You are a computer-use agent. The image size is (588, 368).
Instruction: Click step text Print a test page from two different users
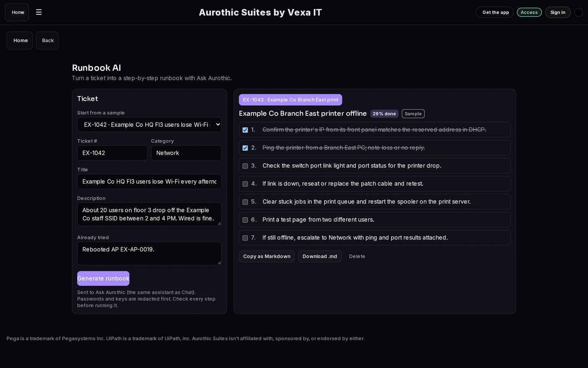tap(318, 220)
